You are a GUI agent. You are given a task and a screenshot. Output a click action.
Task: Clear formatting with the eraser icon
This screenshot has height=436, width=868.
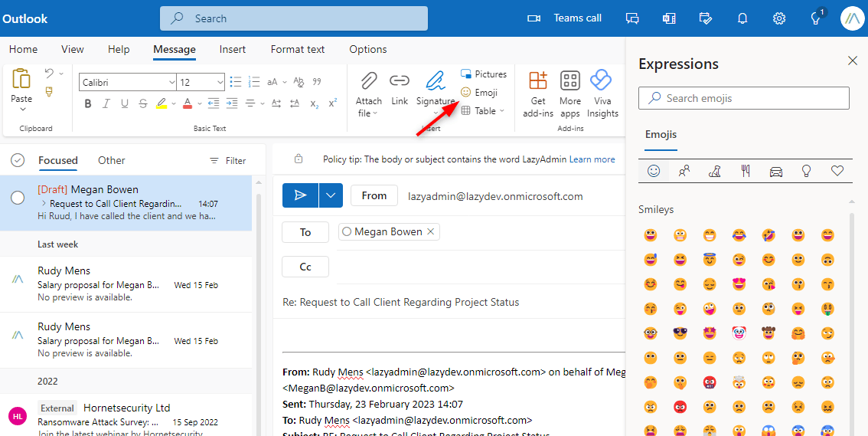coord(299,82)
